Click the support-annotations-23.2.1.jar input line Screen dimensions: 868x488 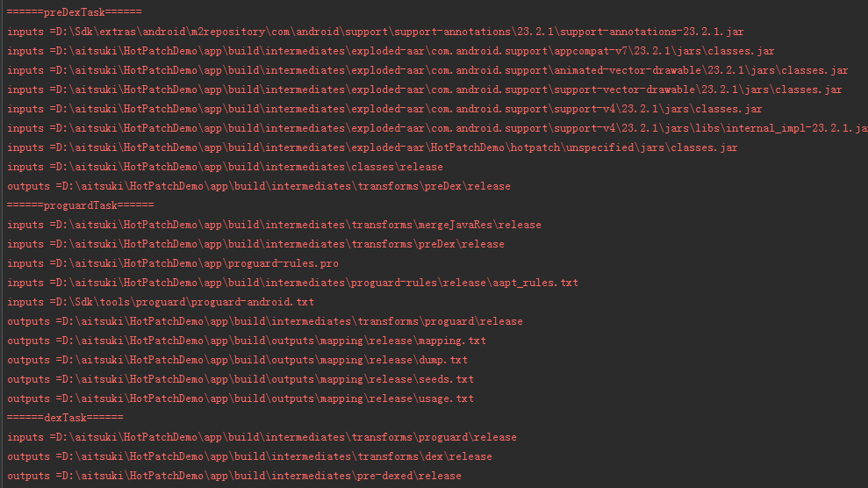coord(376,32)
